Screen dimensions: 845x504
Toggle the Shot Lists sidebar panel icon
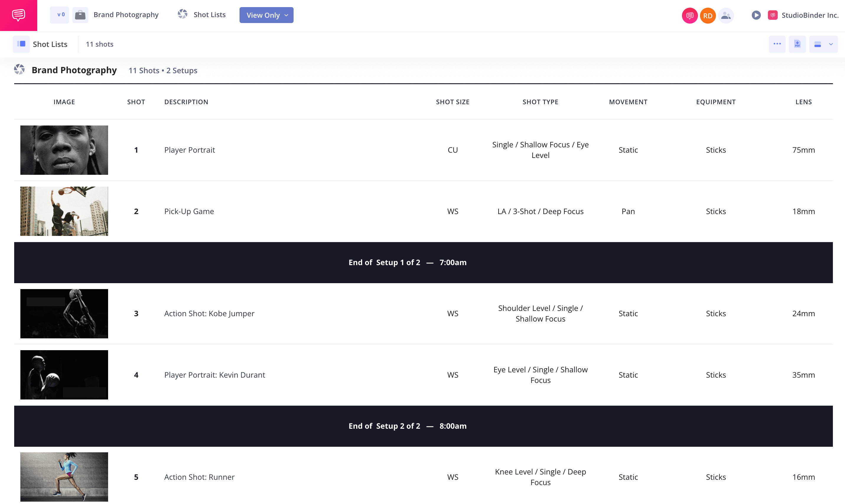pos(21,44)
